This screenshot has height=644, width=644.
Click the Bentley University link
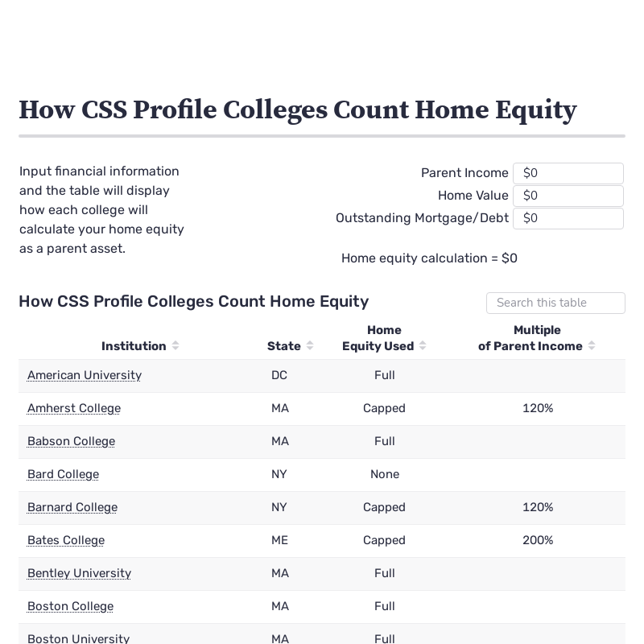click(79, 573)
